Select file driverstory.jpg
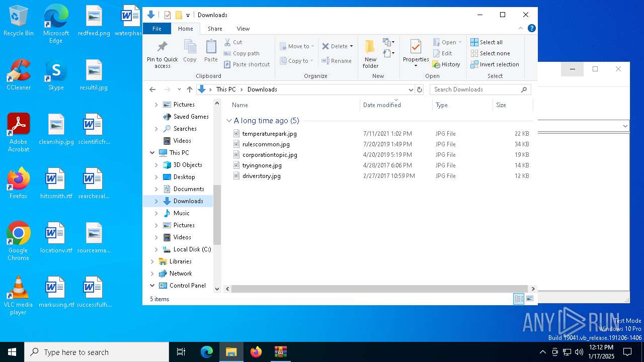Screen dimensions: 644x362 261,176
